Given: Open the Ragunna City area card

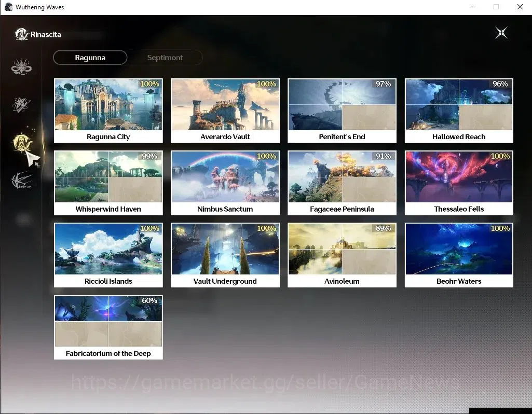Looking at the screenshot, I should (108, 111).
